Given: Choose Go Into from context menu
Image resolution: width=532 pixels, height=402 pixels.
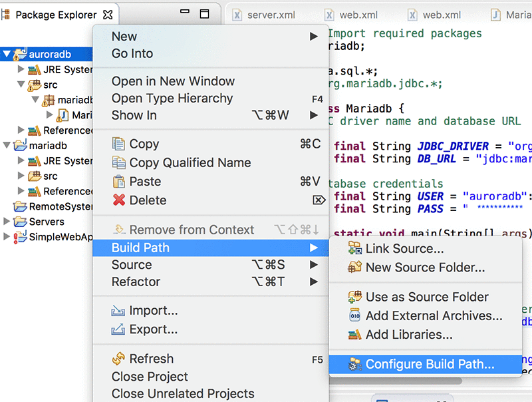Looking at the screenshot, I should tap(211, 54).
